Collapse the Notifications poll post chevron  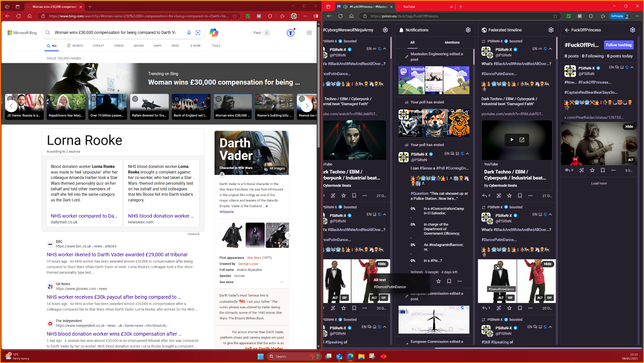pos(467,154)
